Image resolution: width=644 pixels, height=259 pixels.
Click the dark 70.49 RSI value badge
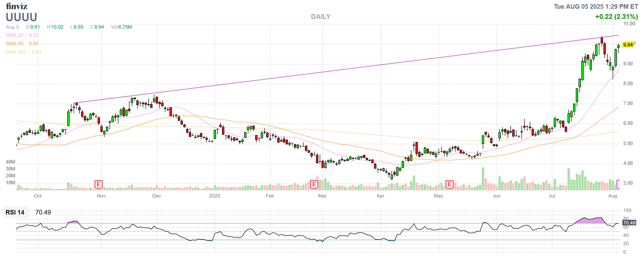(x=629, y=223)
